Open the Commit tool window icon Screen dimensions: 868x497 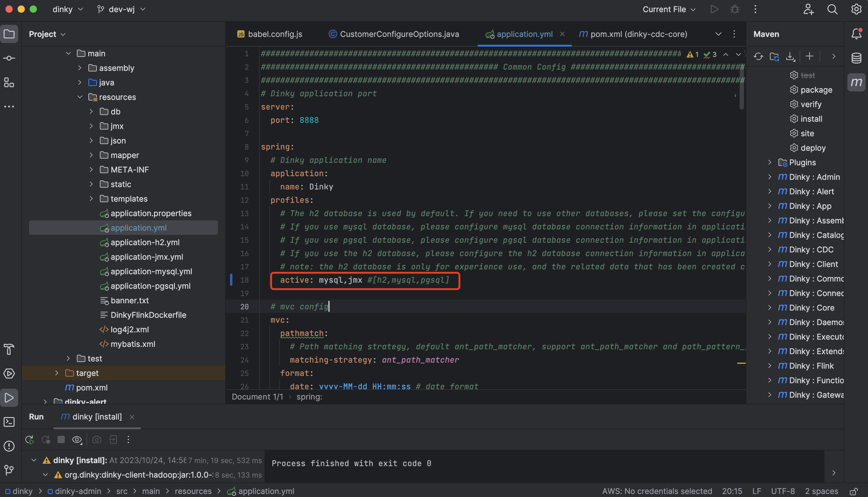[x=9, y=58]
